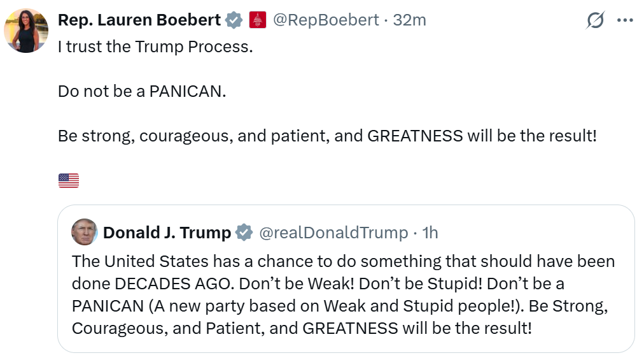Click Donald J. Trump's verified checkmark badge
Screen dimensions: 644x360
pyautogui.click(x=244, y=233)
